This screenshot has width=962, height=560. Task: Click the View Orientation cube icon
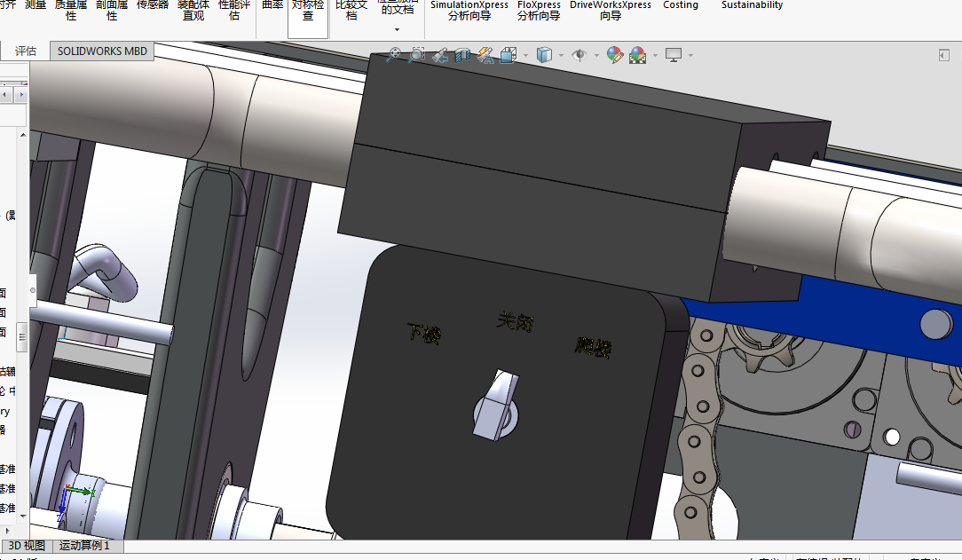pos(508,55)
